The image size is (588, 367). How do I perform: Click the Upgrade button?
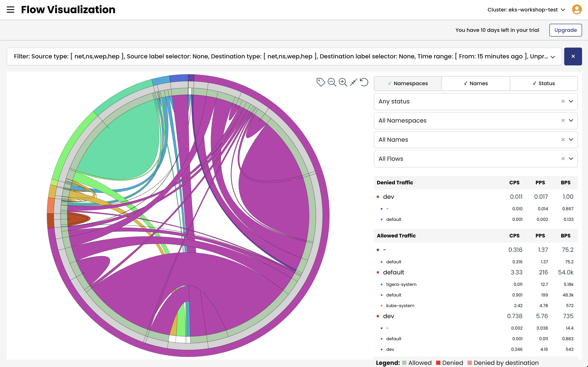click(x=565, y=30)
